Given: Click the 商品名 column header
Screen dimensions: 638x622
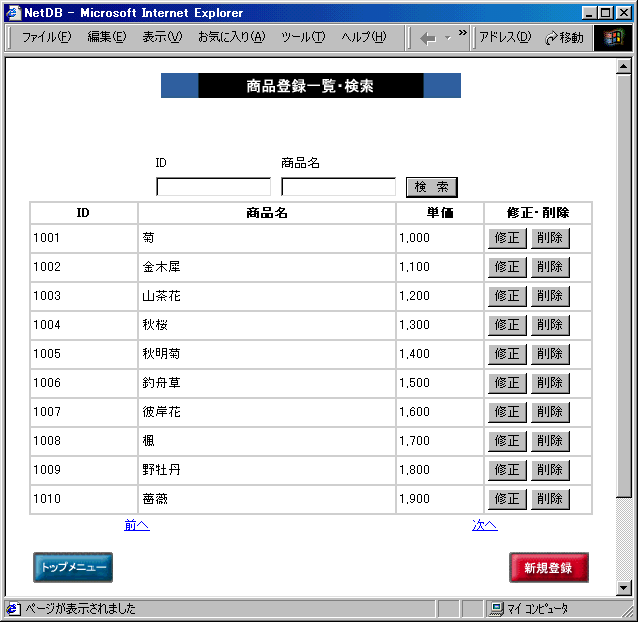Looking at the screenshot, I should [x=267, y=213].
